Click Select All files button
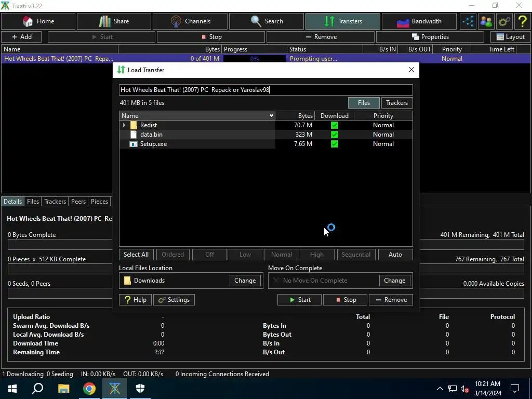 136,255
